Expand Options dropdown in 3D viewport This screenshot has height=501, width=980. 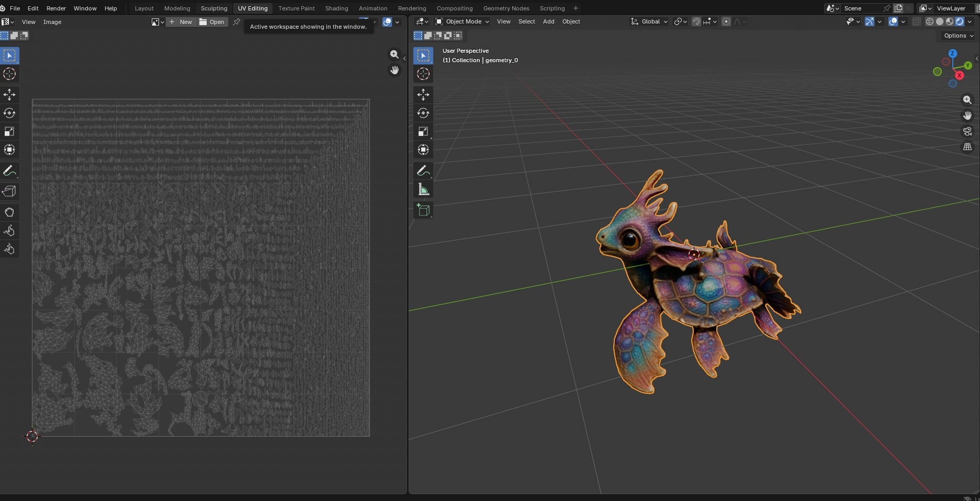pos(959,36)
